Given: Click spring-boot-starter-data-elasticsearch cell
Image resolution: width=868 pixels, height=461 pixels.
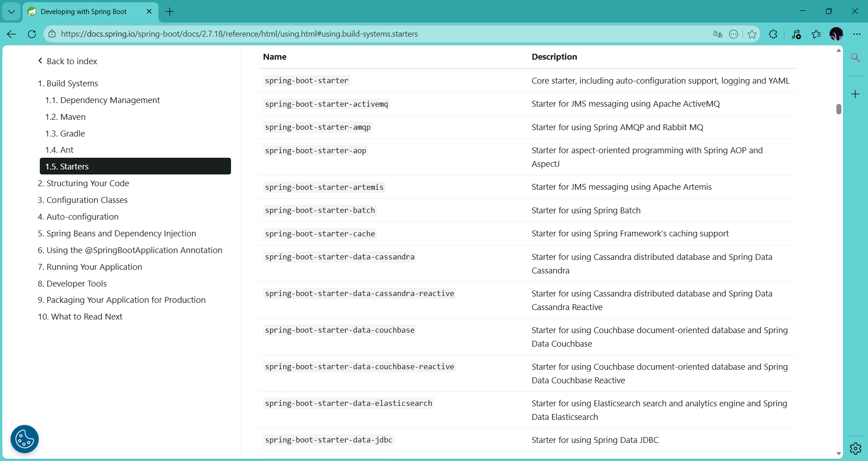Looking at the screenshot, I should click(x=349, y=403).
